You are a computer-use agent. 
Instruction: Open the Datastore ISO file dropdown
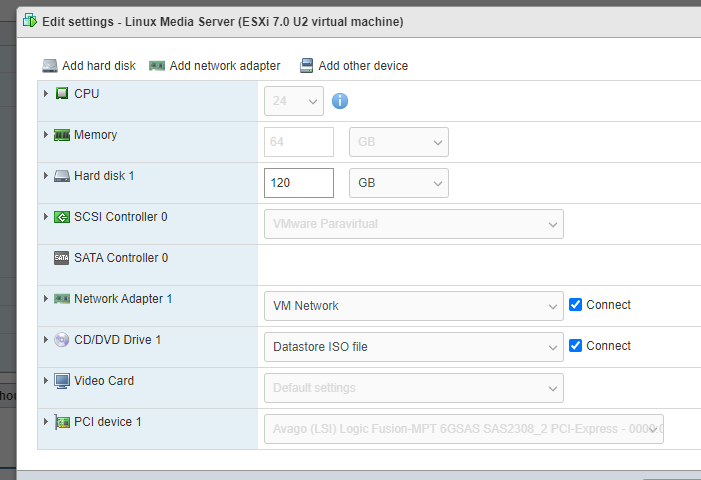413,347
